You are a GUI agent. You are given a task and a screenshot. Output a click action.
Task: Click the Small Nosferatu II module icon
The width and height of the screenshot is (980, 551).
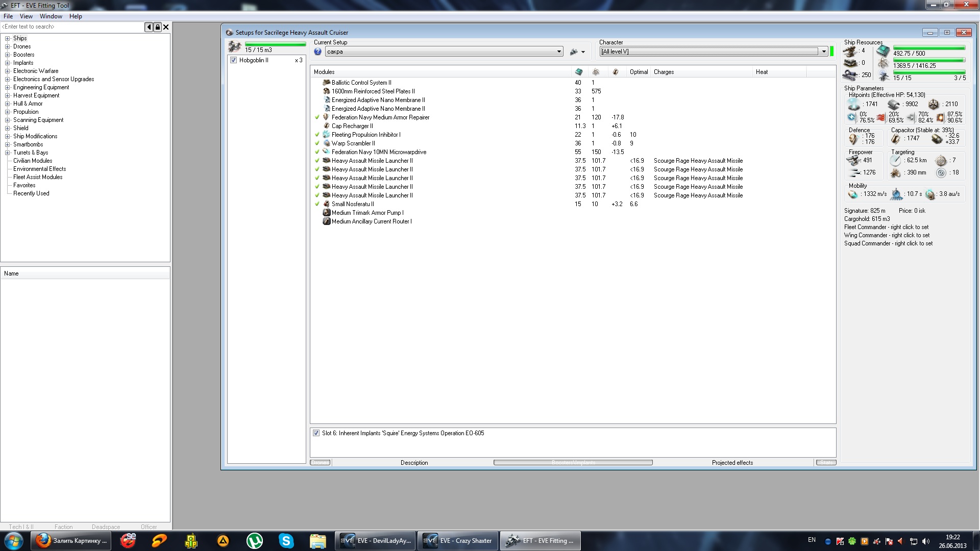[327, 204]
